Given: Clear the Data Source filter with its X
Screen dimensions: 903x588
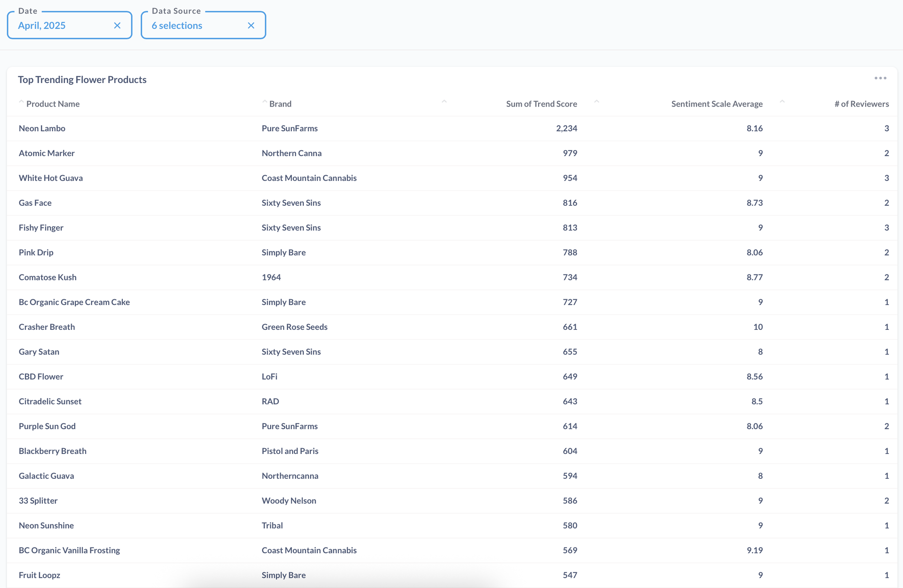Looking at the screenshot, I should click(x=251, y=26).
